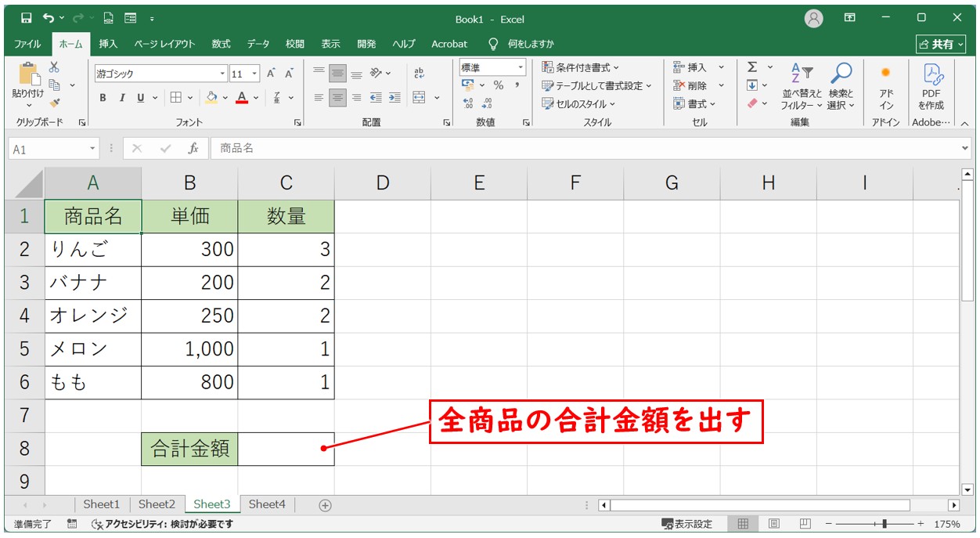Click the Cut scissors icon

coord(54,67)
